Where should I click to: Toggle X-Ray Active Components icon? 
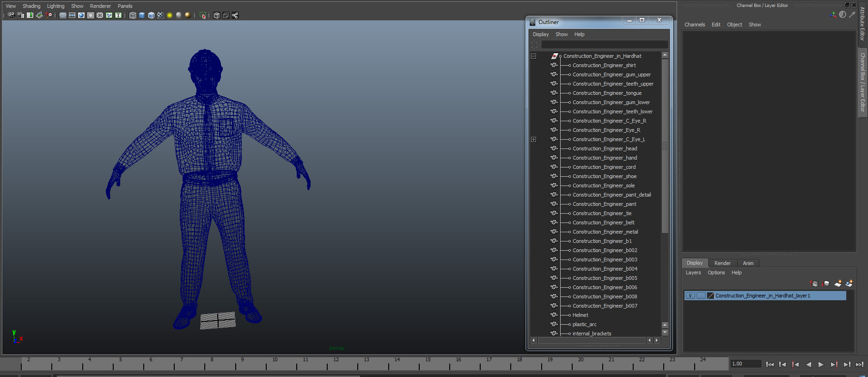(226, 15)
